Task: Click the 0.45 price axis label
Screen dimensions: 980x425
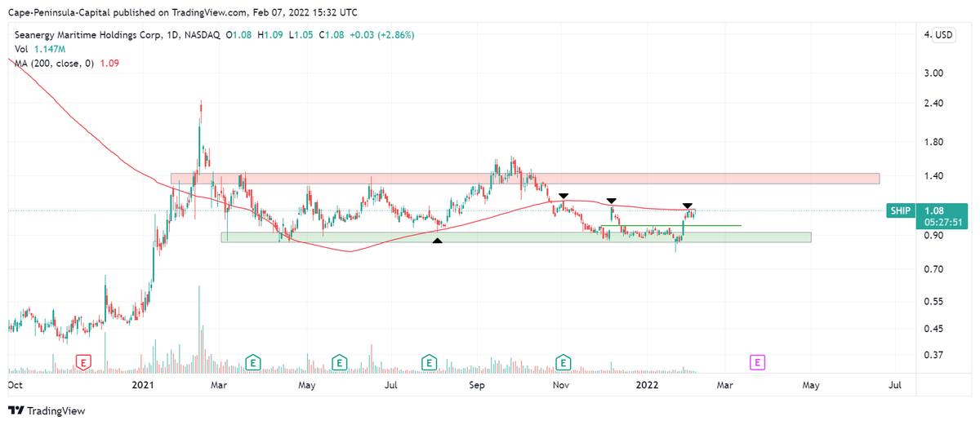Action: (x=935, y=329)
